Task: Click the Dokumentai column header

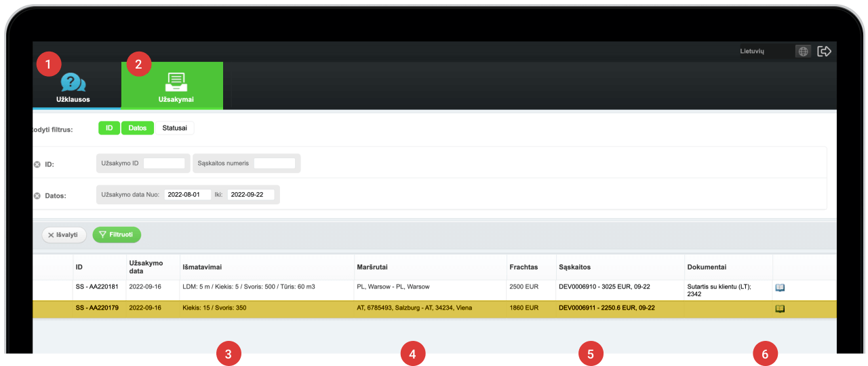Action: tap(707, 267)
